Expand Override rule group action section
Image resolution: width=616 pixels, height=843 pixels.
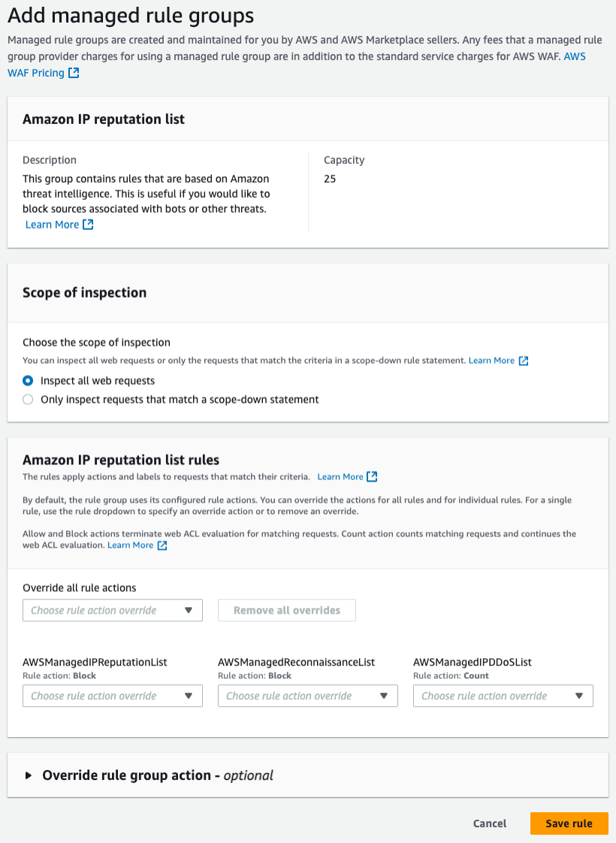[29, 775]
